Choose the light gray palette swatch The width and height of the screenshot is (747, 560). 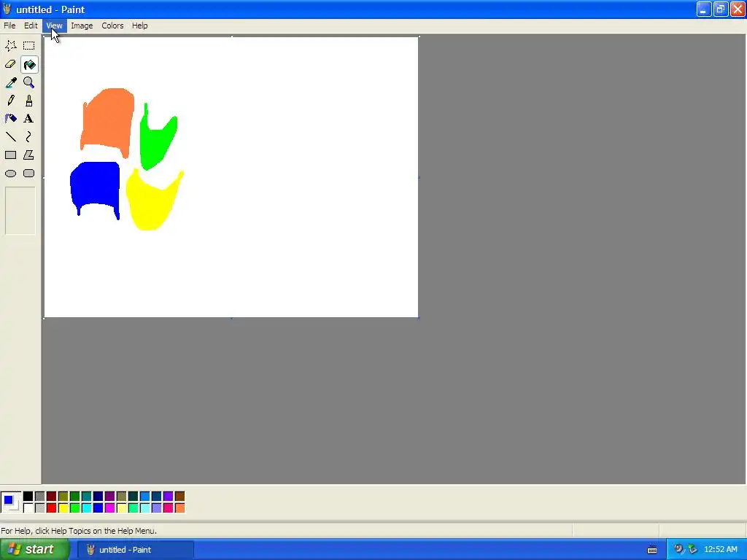[x=39, y=508]
